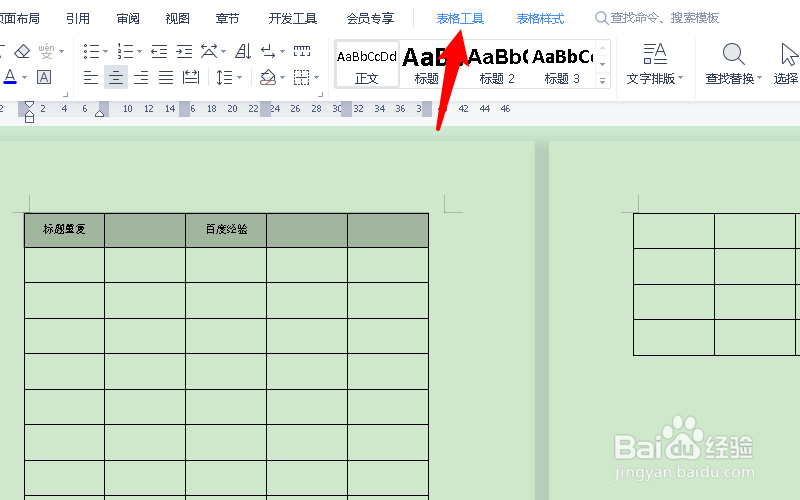The width and height of the screenshot is (800, 500).
Task: Open 会员专享 tab
Action: [370, 19]
